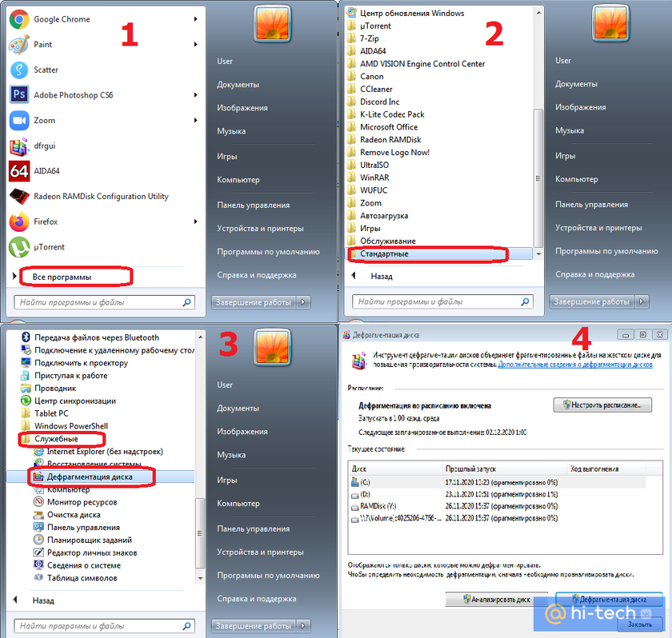The height and width of the screenshot is (638, 672).
Task: Open the AIDA64 pinned app icon
Action: point(19,171)
